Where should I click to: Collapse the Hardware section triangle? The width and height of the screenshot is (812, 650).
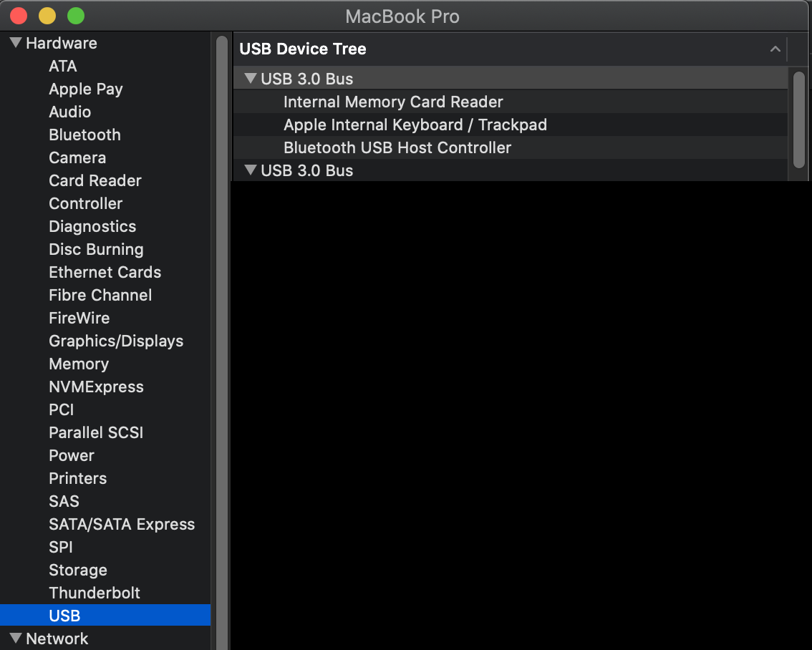pyautogui.click(x=16, y=42)
